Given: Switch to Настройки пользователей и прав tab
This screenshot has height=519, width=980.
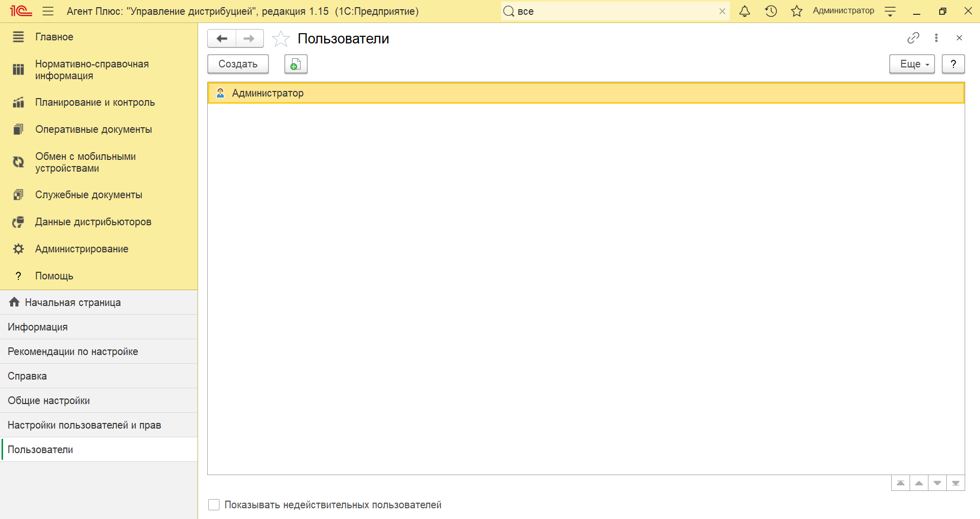Looking at the screenshot, I should [x=99, y=425].
